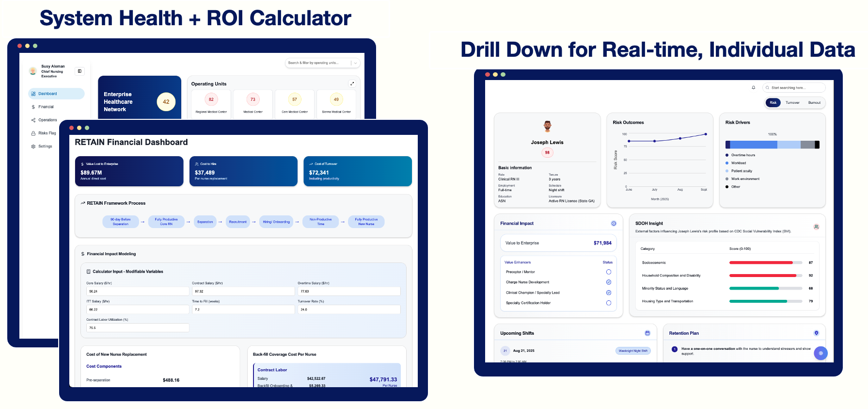Image resolution: width=868 pixels, height=409 pixels.
Task: Click the Overtime hours legend dot
Action: (x=727, y=155)
